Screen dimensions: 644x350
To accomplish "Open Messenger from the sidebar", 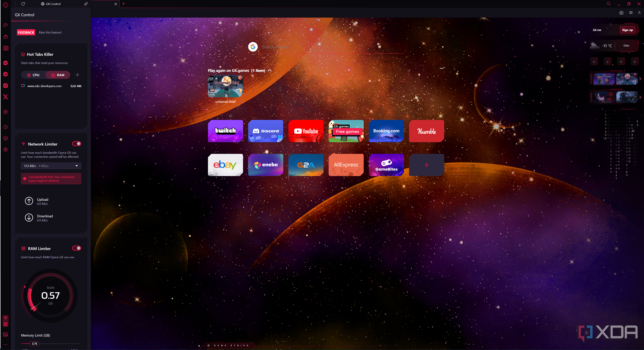I will click(x=6, y=63).
